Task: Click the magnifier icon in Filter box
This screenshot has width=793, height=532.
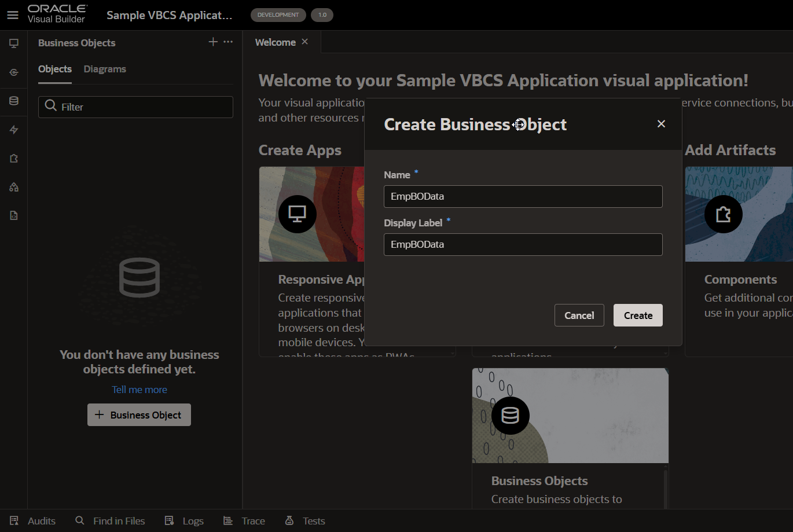Action: pos(51,107)
